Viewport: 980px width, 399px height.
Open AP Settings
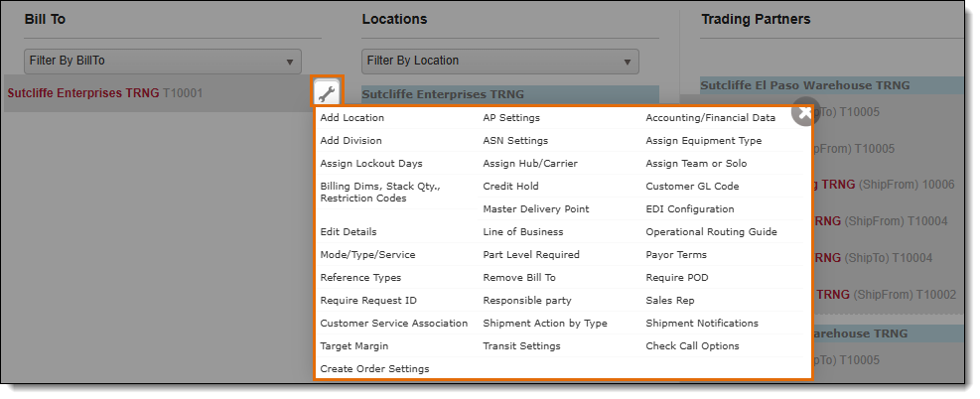(511, 118)
